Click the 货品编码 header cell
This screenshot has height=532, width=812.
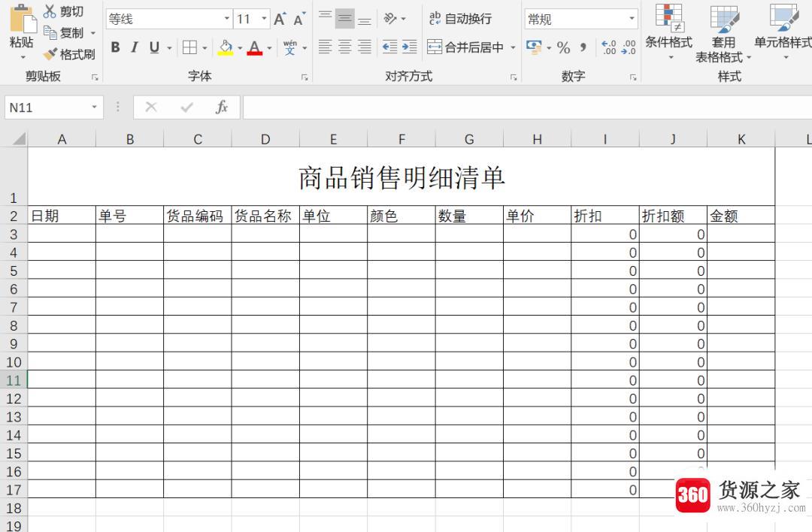point(197,216)
